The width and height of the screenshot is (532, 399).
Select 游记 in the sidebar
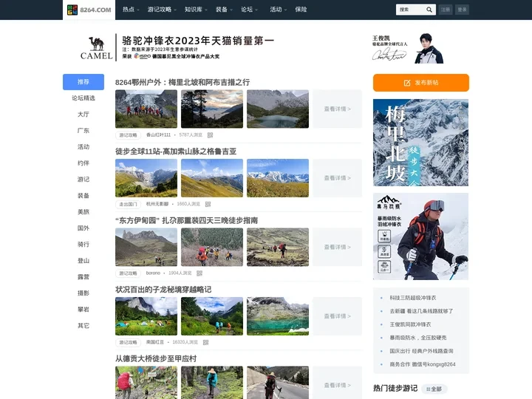tap(83, 180)
